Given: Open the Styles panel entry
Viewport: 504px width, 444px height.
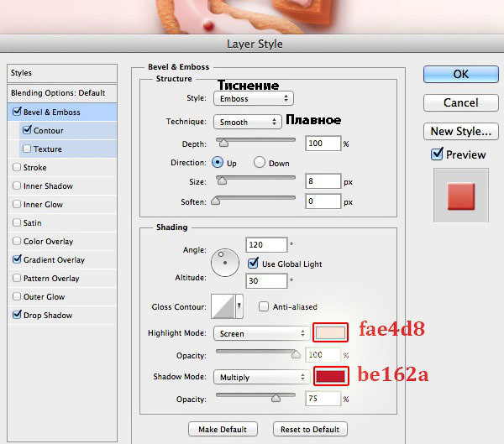Looking at the screenshot, I should (x=62, y=73).
